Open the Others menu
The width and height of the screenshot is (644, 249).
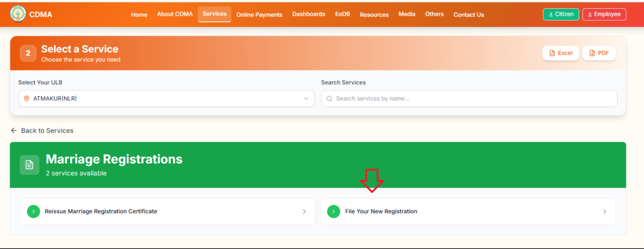pos(434,14)
